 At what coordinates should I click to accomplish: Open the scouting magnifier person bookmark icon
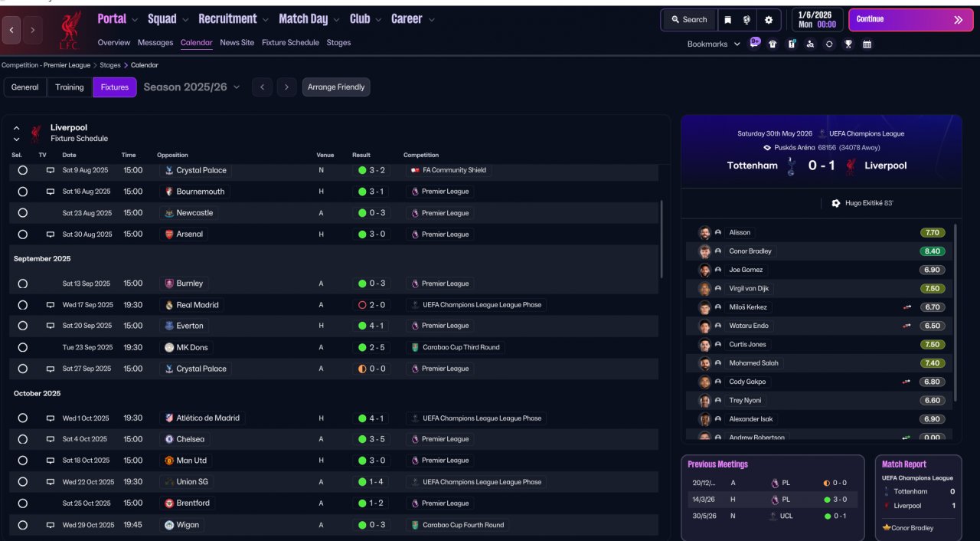coord(810,44)
